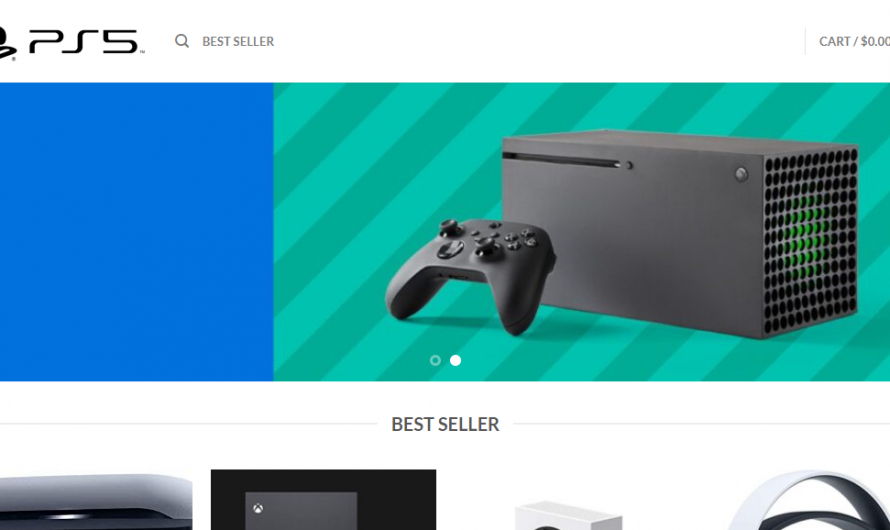Click the Xbox logo on the black product
The image size is (890, 530).
coord(258,508)
